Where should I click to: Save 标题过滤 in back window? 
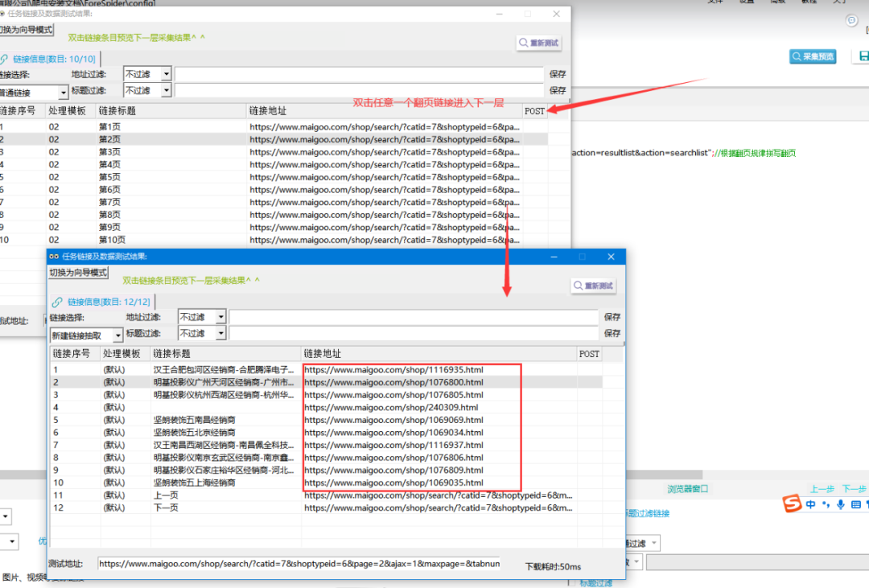pos(558,90)
